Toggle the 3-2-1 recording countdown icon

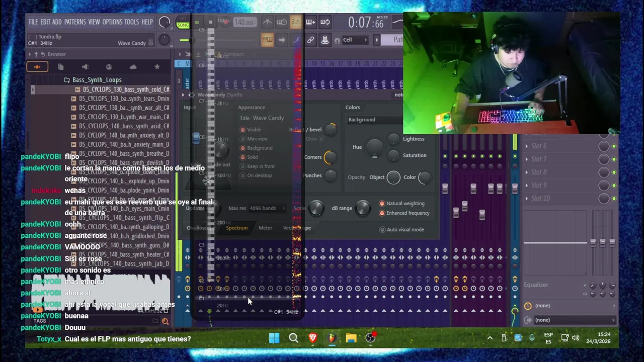pos(296,22)
